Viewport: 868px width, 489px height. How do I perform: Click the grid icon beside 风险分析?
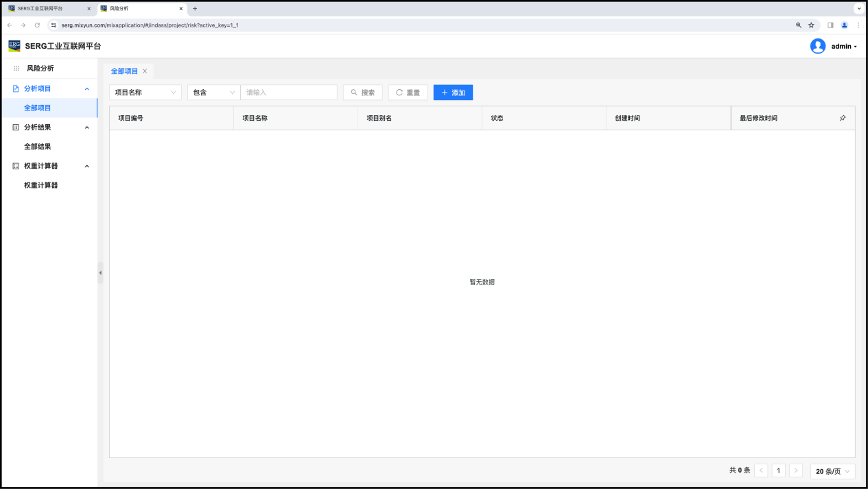16,69
